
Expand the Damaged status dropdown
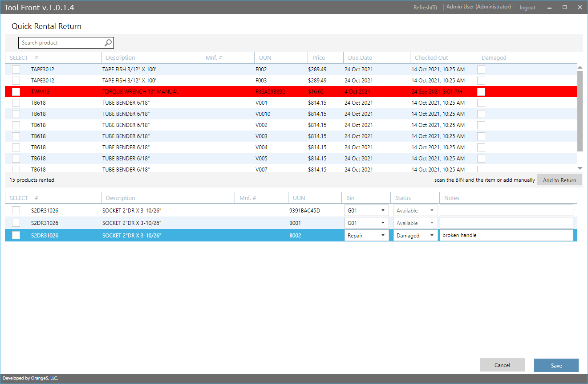tap(415, 235)
